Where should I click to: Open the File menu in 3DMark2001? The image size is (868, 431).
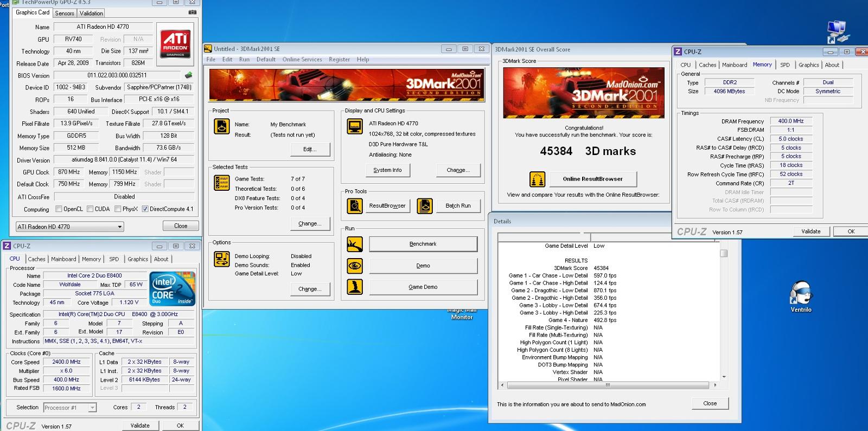coord(211,60)
